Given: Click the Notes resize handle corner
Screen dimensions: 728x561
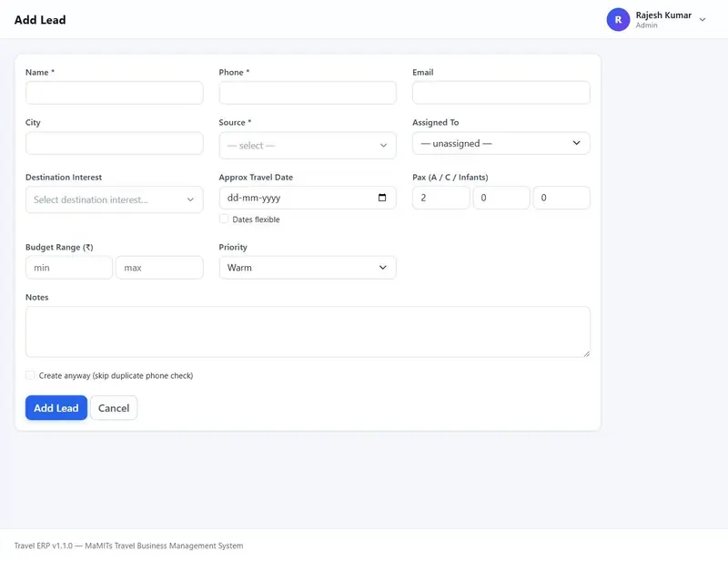Looking at the screenshot, I should click(586, 353).
